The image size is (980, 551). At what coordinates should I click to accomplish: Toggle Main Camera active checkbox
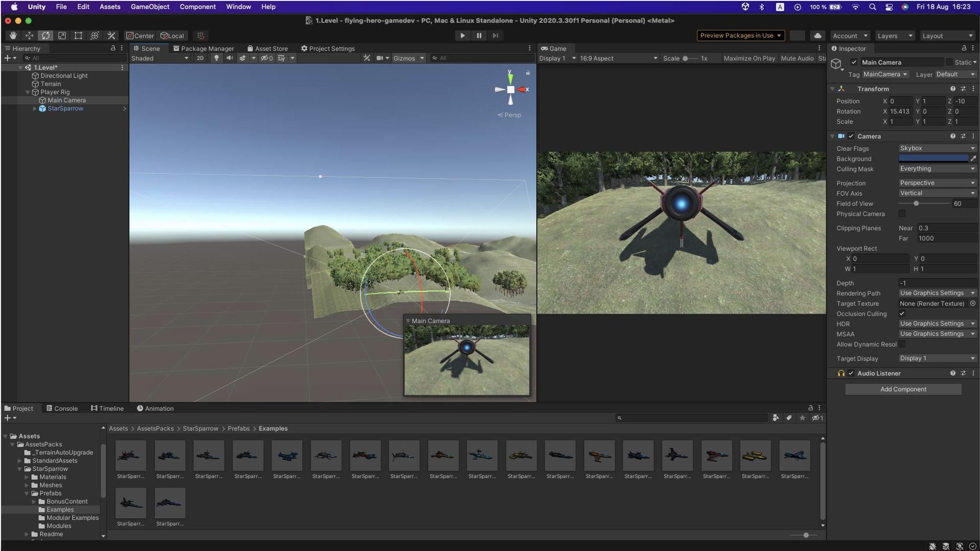854,62
